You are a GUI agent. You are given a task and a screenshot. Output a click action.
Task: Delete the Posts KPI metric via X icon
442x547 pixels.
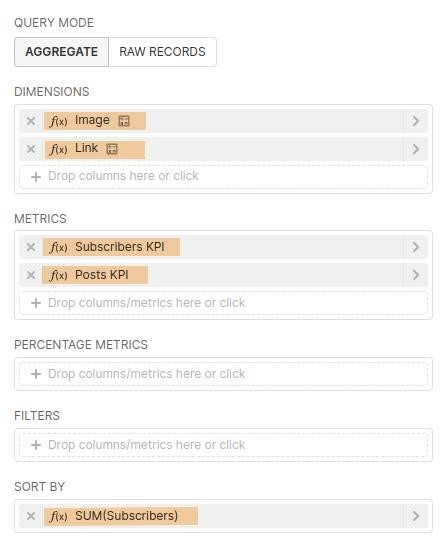point(31,275)
